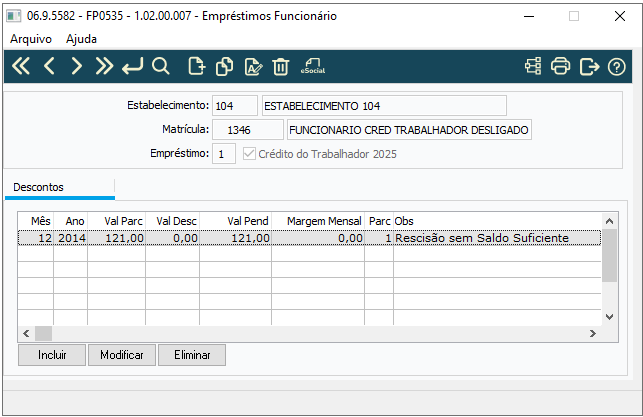Viewport: 643px width, 417px height.
Task: Toggle Crédito do Trabalhador 2025 checkbox
Action: (x=249, y=154)
